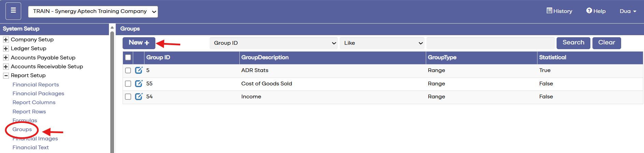Open the company selector dropdown
Screen dimensions: 644x153
93,11
